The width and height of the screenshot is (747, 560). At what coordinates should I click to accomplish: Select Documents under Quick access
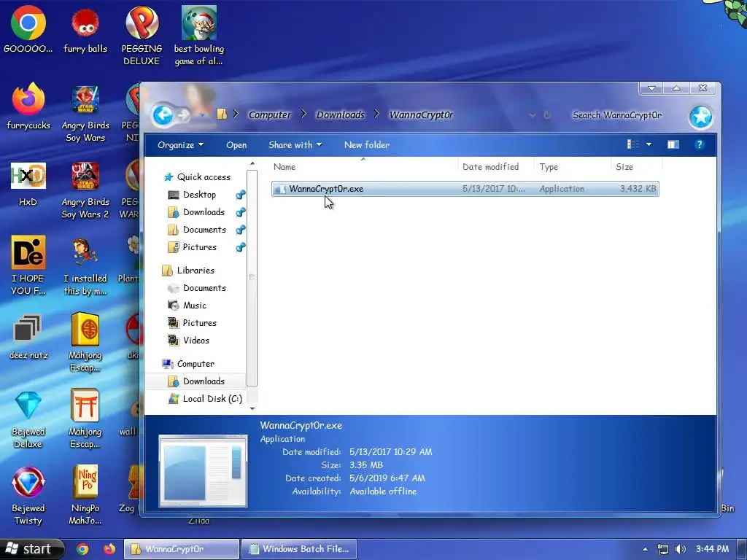tap(197, 230)
